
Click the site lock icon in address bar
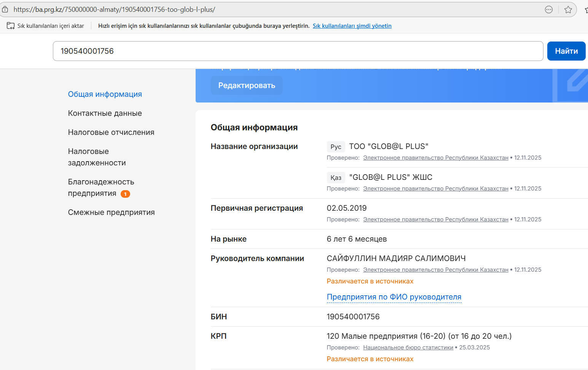5,10
